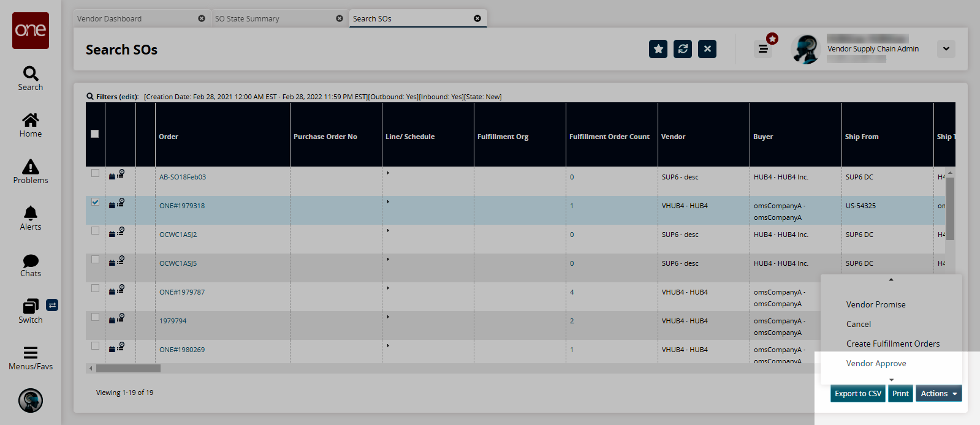Viewport: 980px width, 425px height.
Task: Go to Home in left sidebar
Action: [x=31, y=120]
